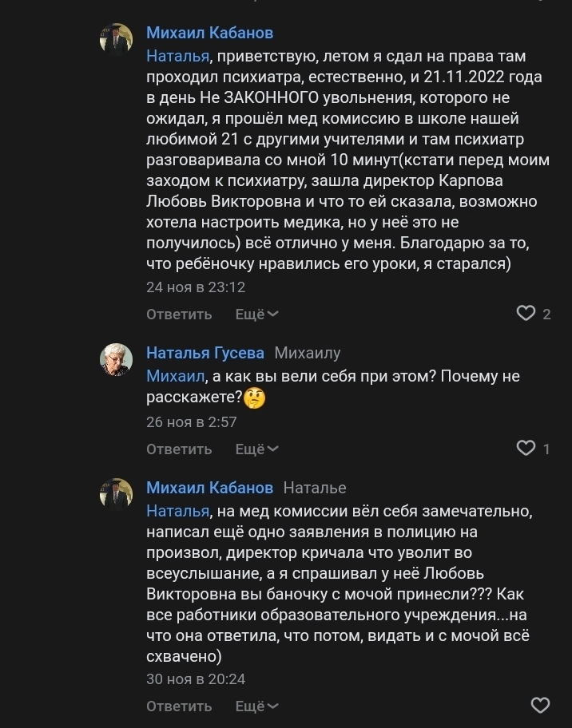
Task: Reply to Наталья Гусева's comment
Action: click(x=179, y=449)
